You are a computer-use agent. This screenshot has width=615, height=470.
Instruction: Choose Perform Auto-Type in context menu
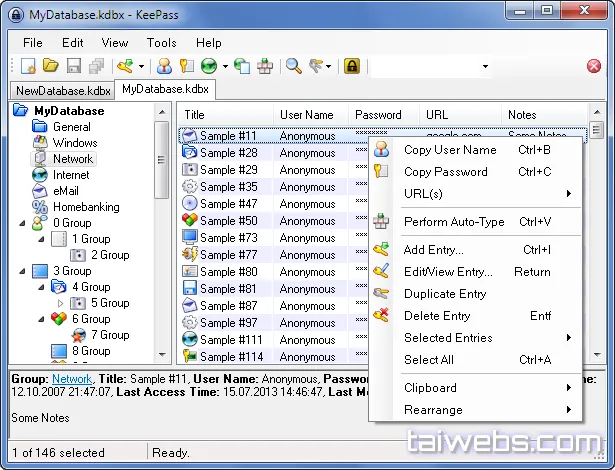coord(476,222)
